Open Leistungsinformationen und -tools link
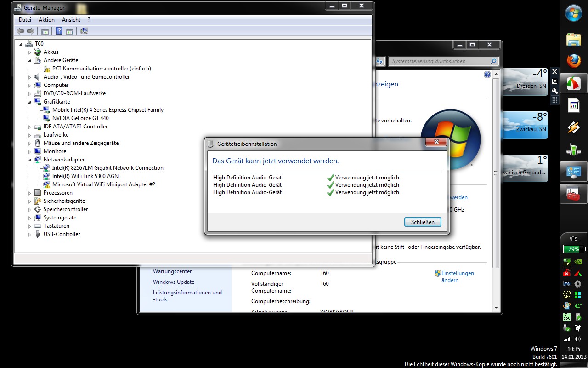The image size is (588, 368). (x=187, y=296)
